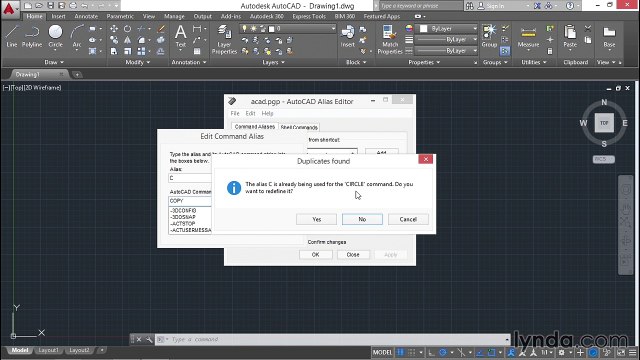This screenshot has height=360, width=640.
Task: Click the Rotate tool icon
Action: (128, 29)
